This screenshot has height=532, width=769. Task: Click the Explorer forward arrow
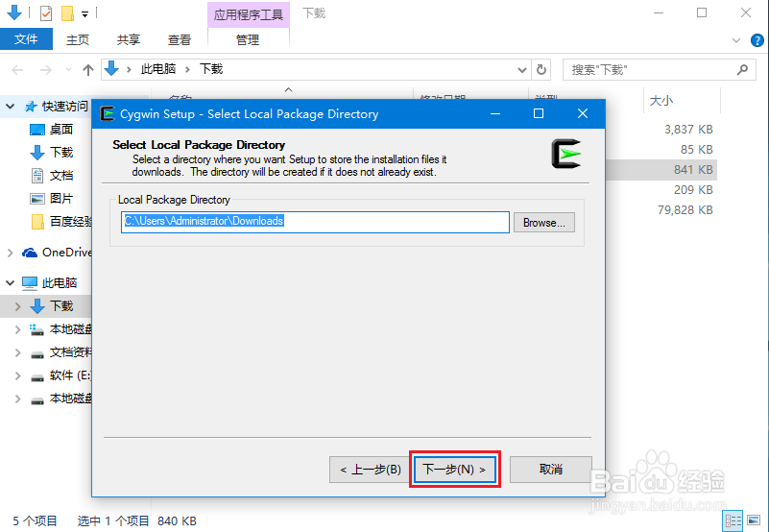click(x=46, y=70)
